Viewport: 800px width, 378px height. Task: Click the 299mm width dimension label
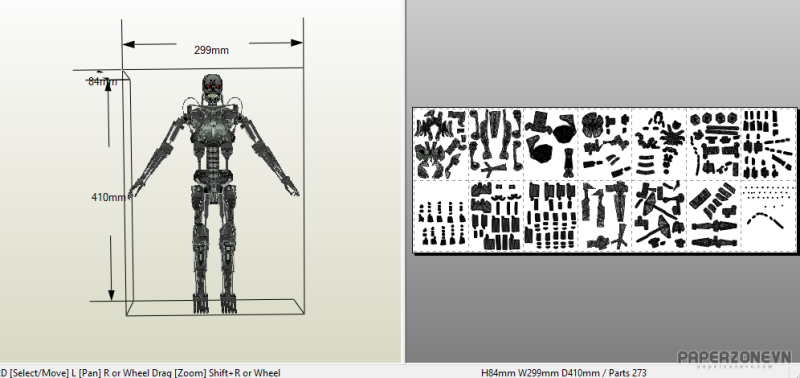[211, 50]
